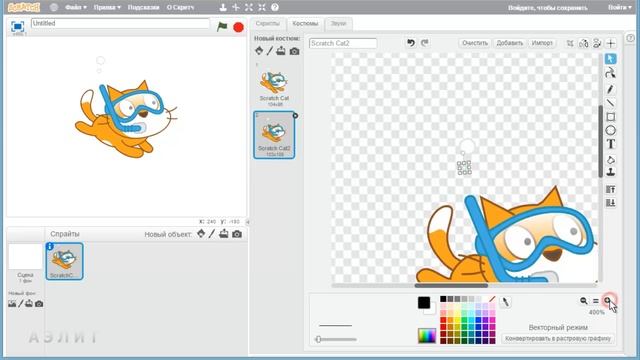The height and width of the screenshot is (360, 640).
Task: Click the Flip up-down icon
Action: [x=597, y=43]
